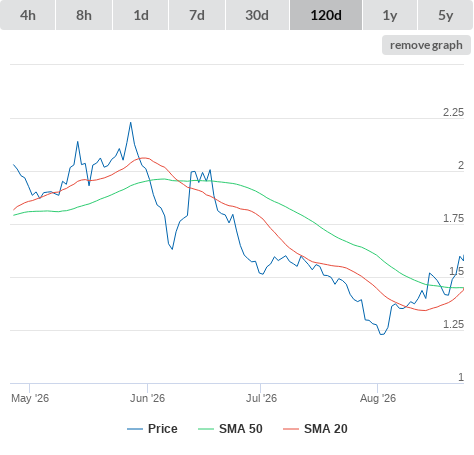Click the green SMA 50 legend swatch
474x455 pixels.
click(206, 429)
